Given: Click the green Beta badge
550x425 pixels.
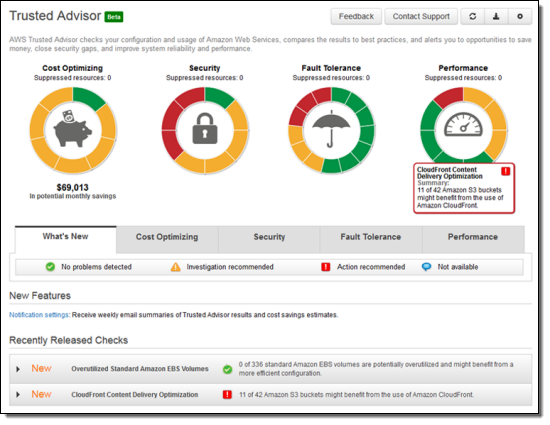Looking at the screenshot, I should click(x=114, y=17).
